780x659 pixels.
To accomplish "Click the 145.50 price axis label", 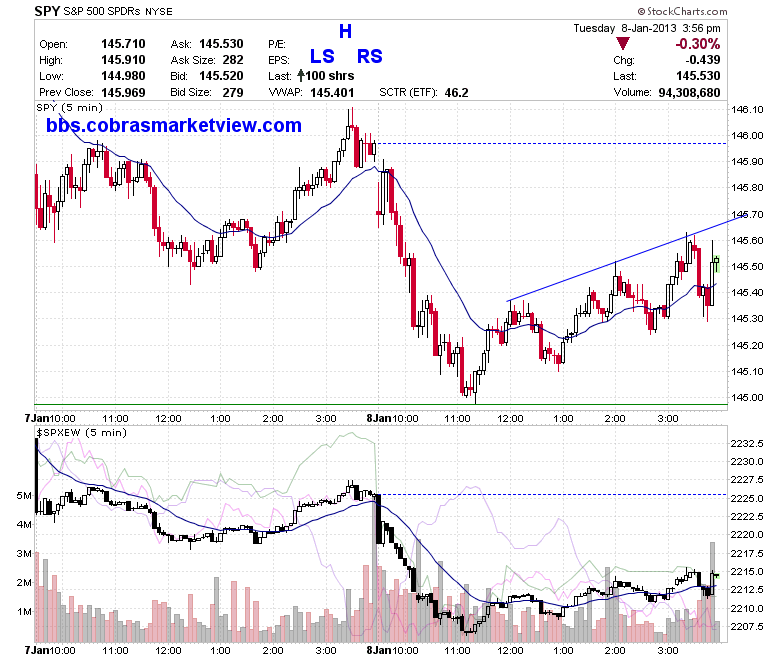I will tap(747, 267).
